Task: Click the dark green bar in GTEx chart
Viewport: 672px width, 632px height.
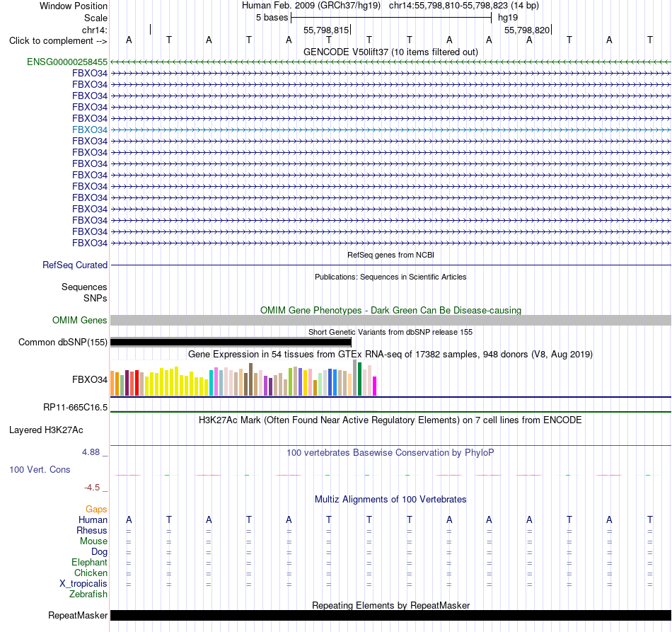Action: (360, 379)
